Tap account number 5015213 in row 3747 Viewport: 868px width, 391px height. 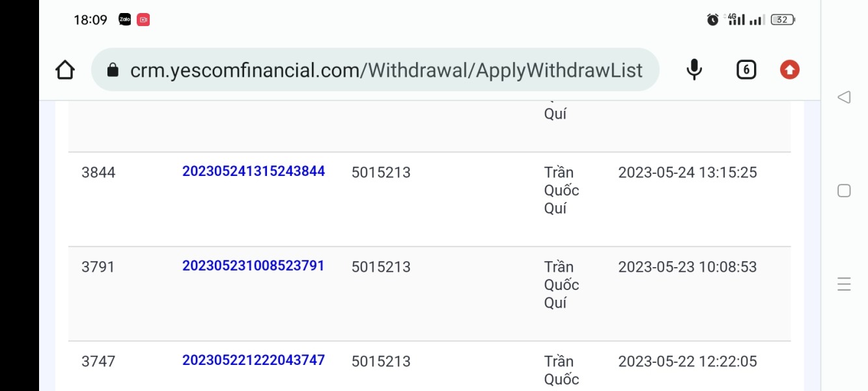point(381,362)
